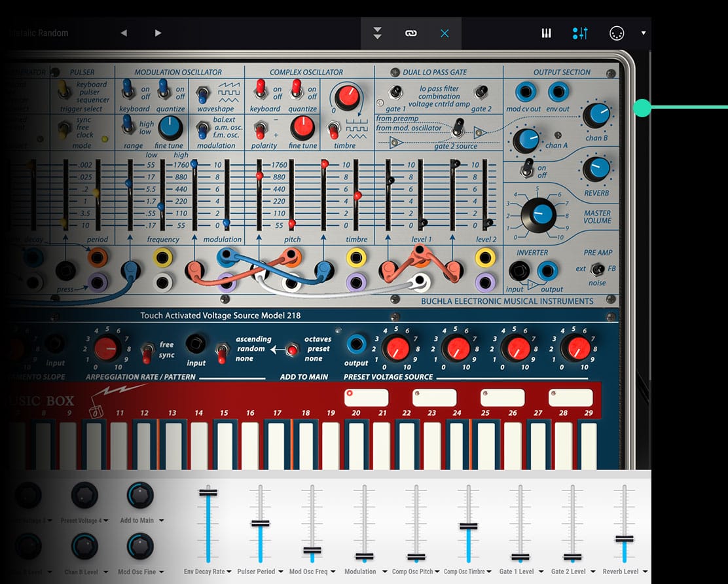
Task: Open the Gate 1 Level dropdown
Action: click(541, 572)
